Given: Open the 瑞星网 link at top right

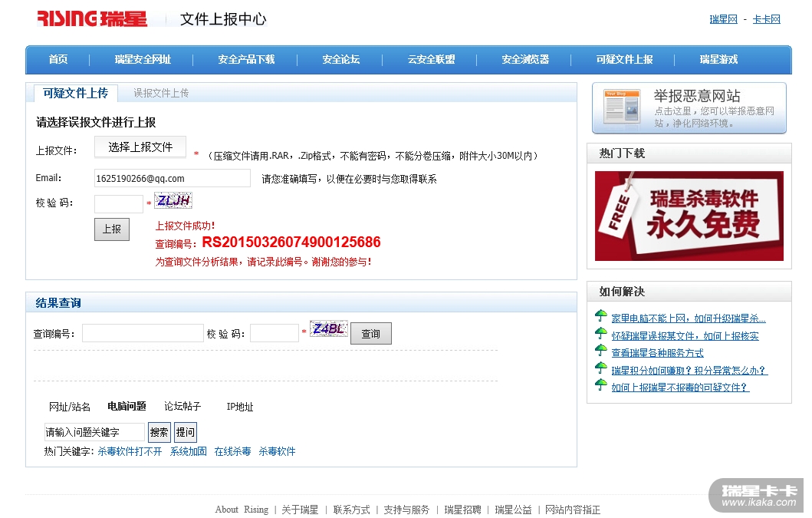Looking at the screenshot, I should click(724, 19).
